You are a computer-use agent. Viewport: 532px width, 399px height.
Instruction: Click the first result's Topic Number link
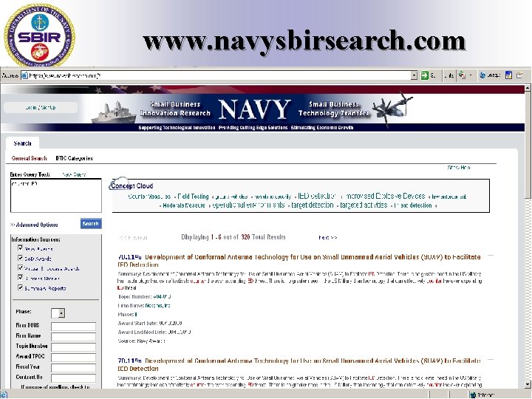pos(162,296)
